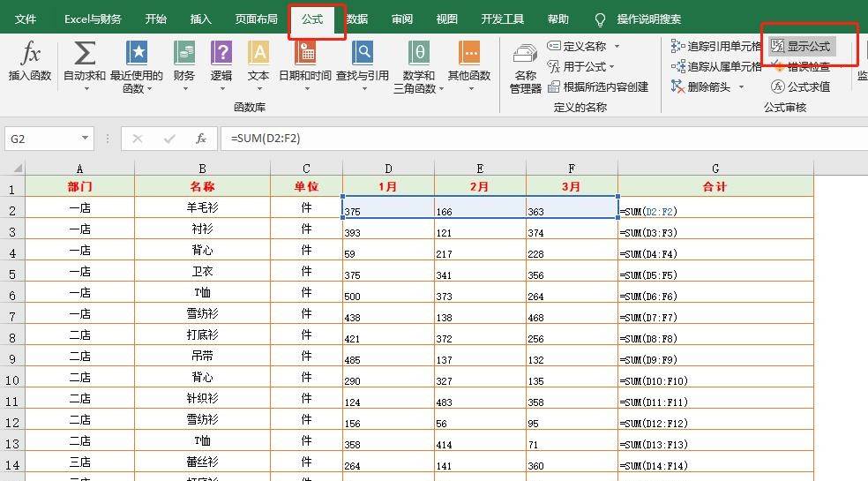Open the Date and Time functions icon

point(305,54)
